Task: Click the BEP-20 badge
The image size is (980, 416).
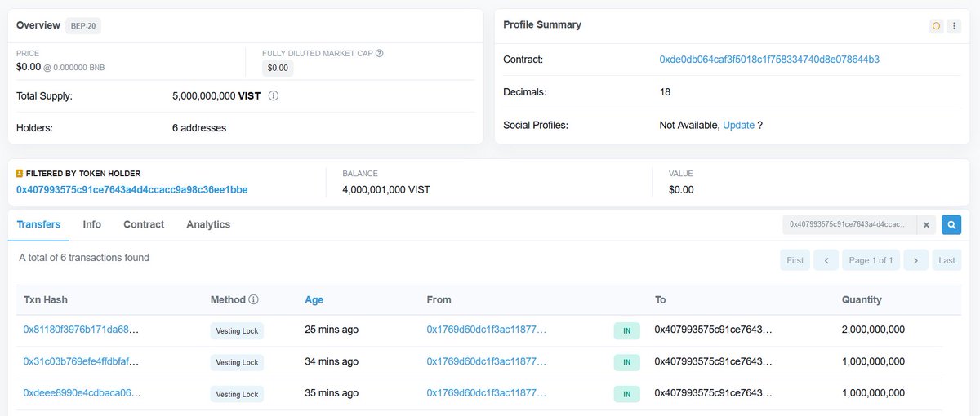Action: (x=83, y=26)
